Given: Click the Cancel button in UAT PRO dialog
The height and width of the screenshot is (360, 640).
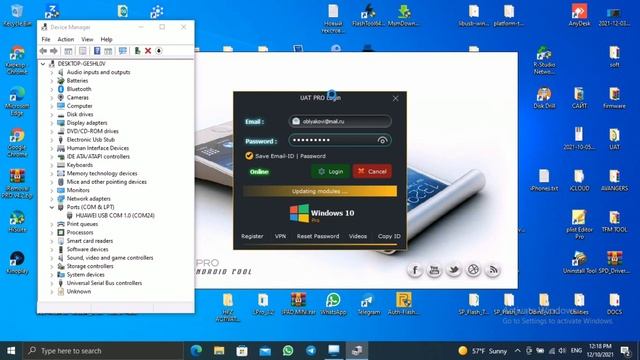Looking at the screenshot, I should tap(372, 171).
